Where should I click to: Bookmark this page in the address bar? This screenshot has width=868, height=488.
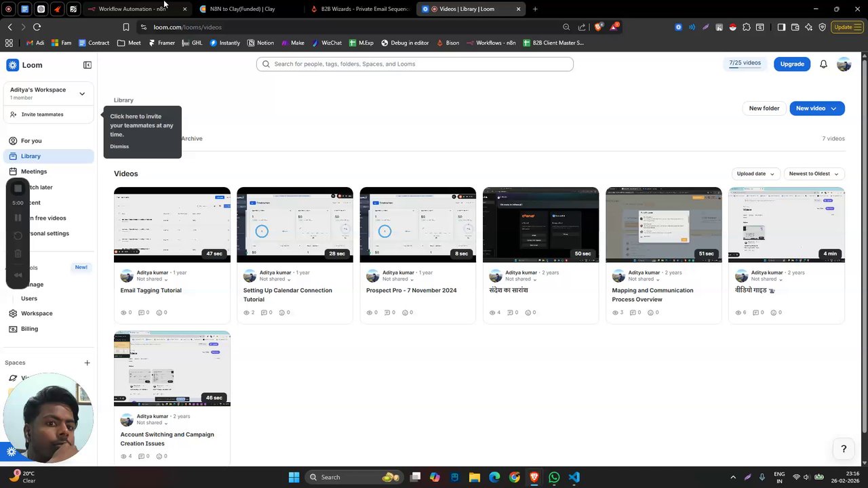126,27
